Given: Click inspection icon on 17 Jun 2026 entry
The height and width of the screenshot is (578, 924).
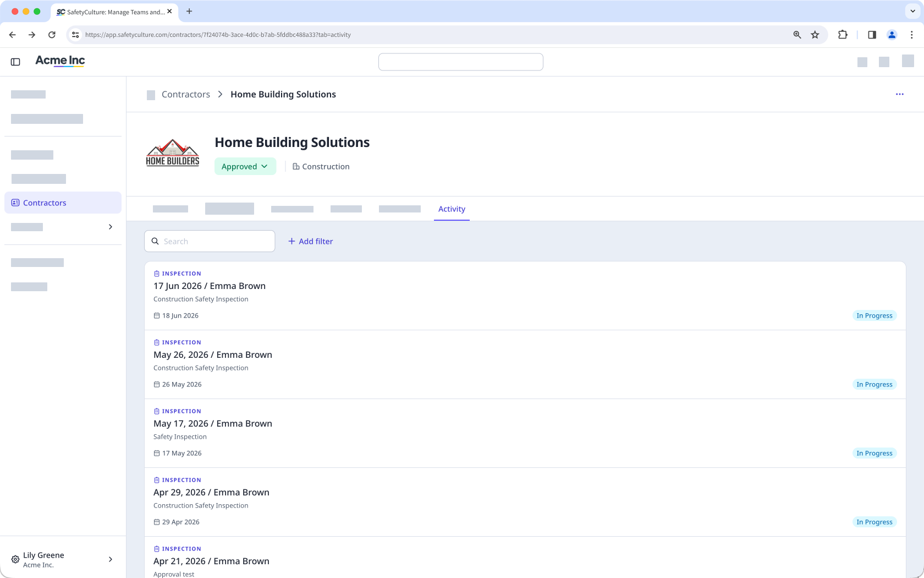Looking at the screenshot, I should [157, 274].
